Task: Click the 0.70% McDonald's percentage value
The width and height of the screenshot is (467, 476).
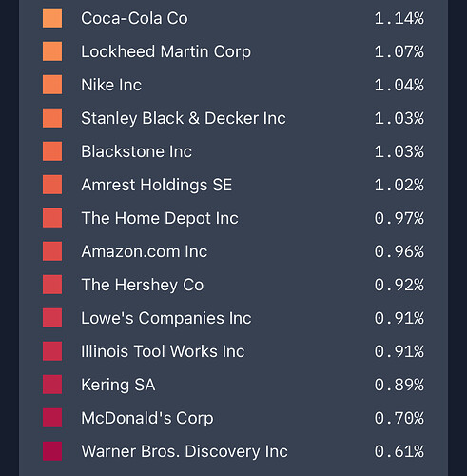Action: 399,418
